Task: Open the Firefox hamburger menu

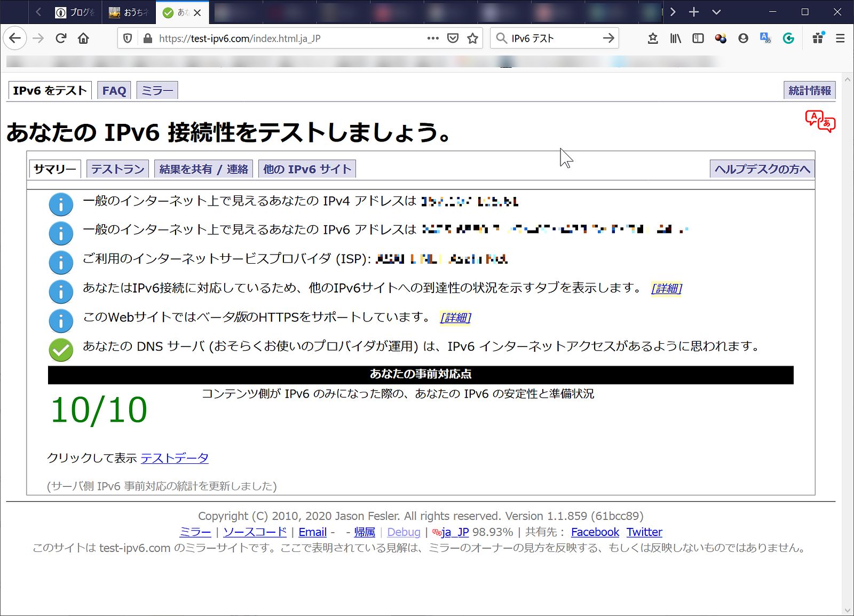Action: pos(840,38)
